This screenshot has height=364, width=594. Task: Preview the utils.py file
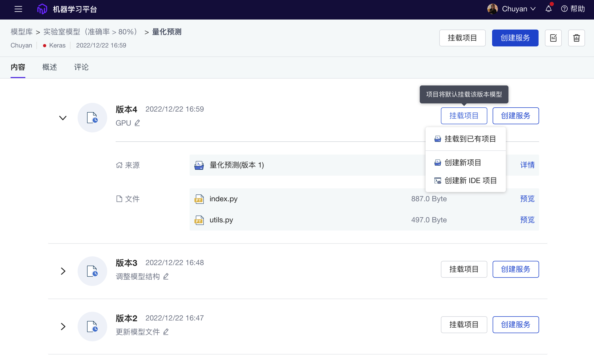[527, 220]
